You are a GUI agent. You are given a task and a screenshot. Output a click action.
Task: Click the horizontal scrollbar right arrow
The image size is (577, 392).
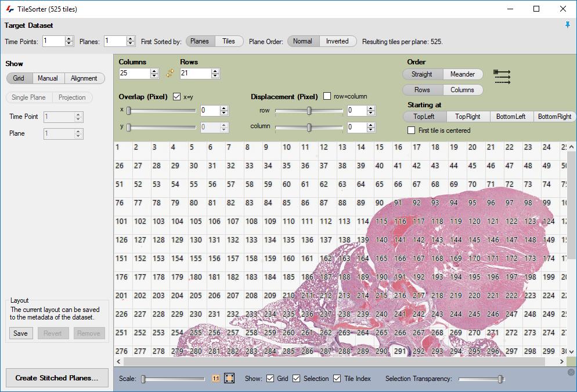coord(562,362)
